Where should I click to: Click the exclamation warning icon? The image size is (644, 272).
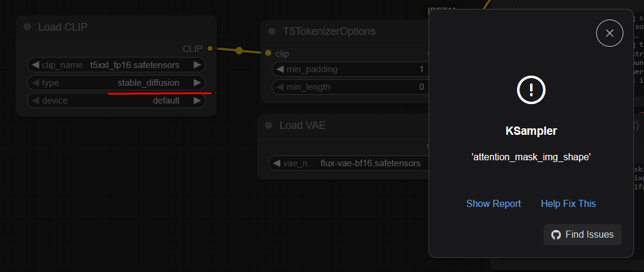tap(531, 90)
